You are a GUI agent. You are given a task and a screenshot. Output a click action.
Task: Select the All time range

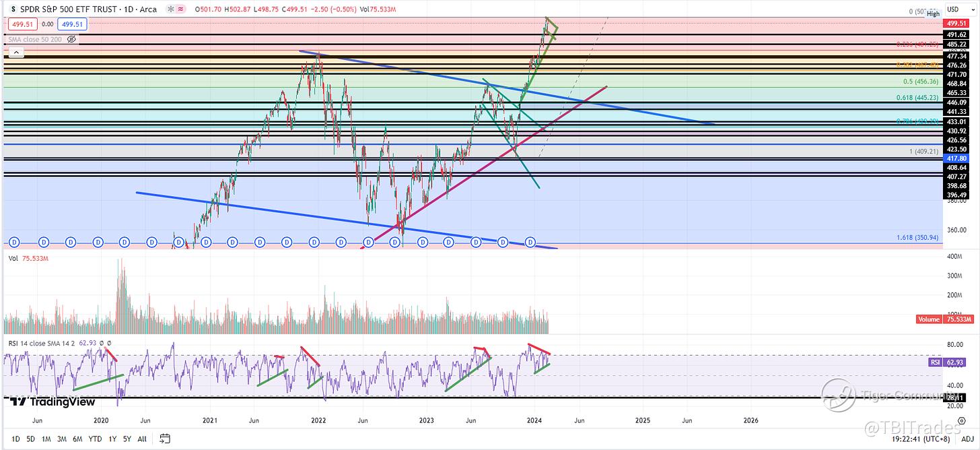(x=141, y=439)
